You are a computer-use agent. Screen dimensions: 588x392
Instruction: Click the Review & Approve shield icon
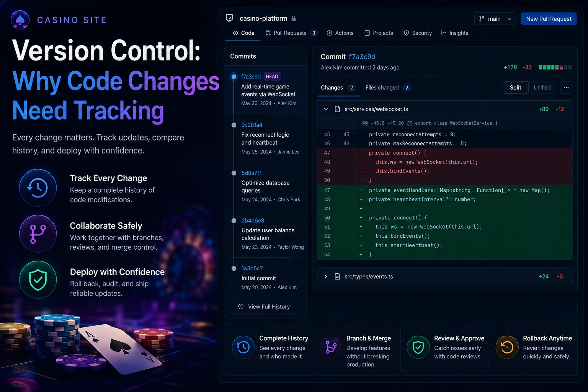pos(418,347)
